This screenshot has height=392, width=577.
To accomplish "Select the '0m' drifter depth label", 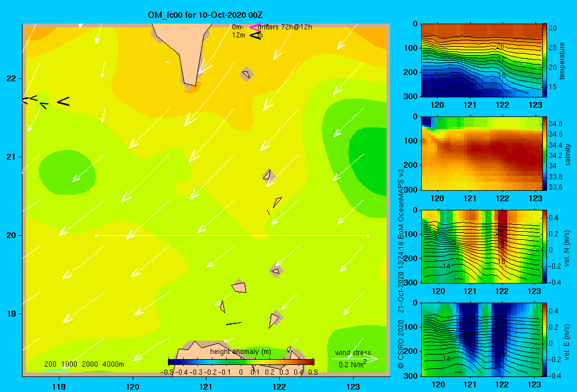I will pyautogui.click(x=237, y=27).
